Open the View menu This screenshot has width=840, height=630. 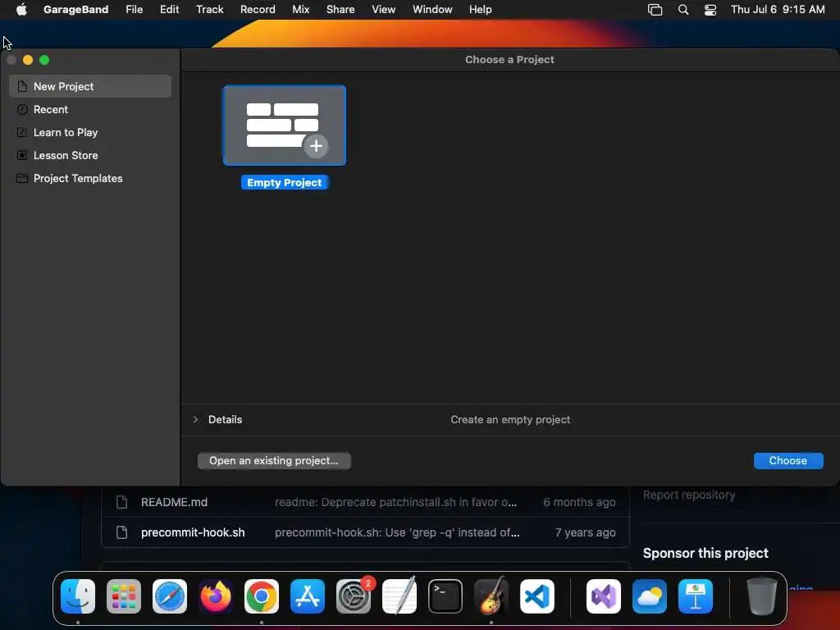coord(384,9)
